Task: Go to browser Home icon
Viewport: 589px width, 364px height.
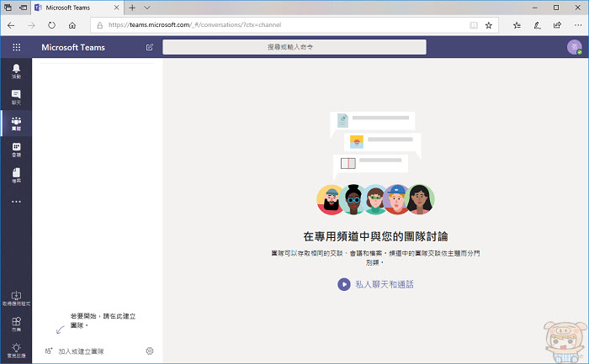Action: [x=72, y=25]
